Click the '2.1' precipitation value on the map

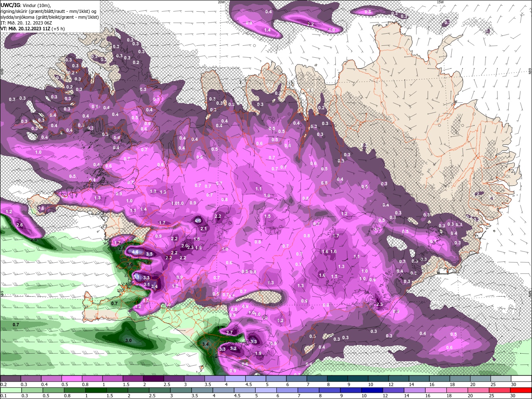(x=204, y=229)
